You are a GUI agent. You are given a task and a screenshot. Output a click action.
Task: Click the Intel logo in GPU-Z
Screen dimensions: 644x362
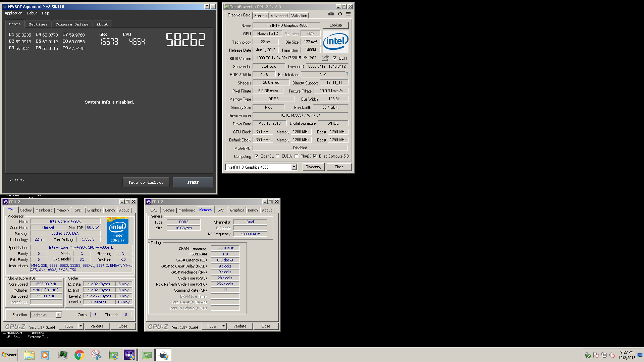[x=335, y=42]
